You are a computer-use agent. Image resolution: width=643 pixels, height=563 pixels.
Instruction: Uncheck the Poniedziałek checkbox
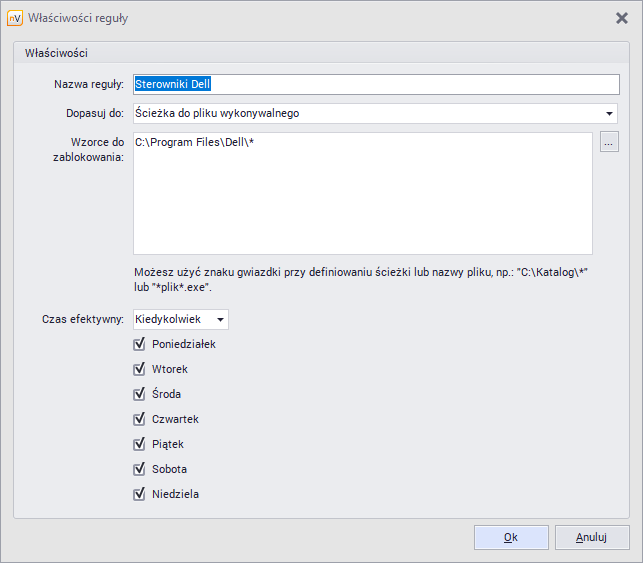tap(140, 344)
